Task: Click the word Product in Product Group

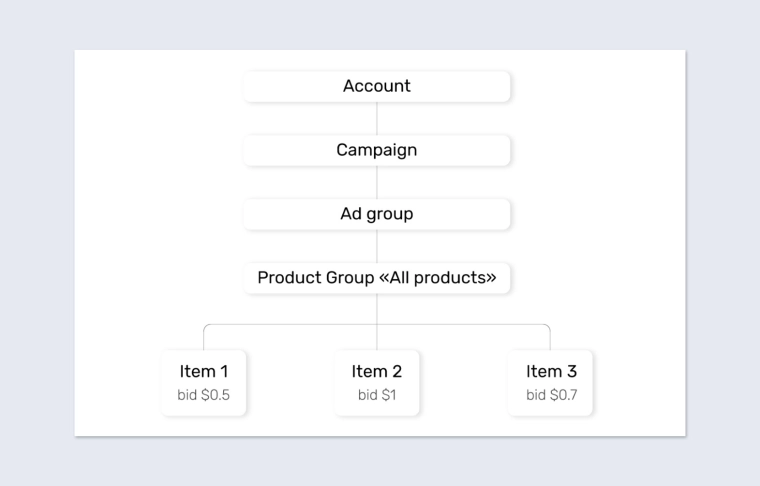Action: [x=288, y=278]
